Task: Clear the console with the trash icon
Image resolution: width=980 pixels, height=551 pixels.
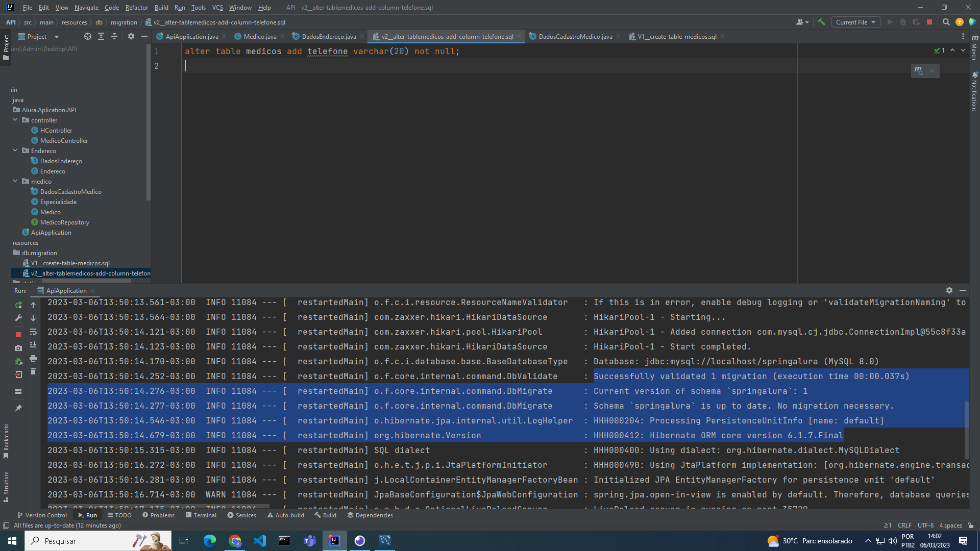Action: point(33,371)
